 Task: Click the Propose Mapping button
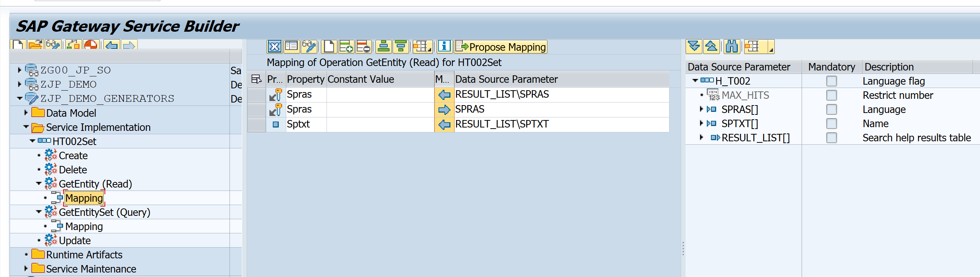pyautogui.click(x=501, y=47)
